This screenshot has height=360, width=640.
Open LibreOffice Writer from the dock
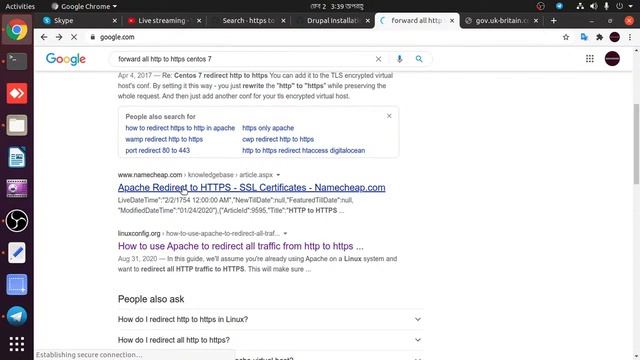click(17, 157)
